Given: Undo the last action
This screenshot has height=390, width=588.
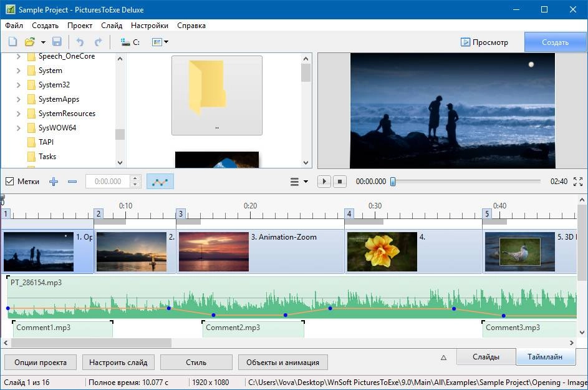Looking at the screenshot, I should coord(80,42).
